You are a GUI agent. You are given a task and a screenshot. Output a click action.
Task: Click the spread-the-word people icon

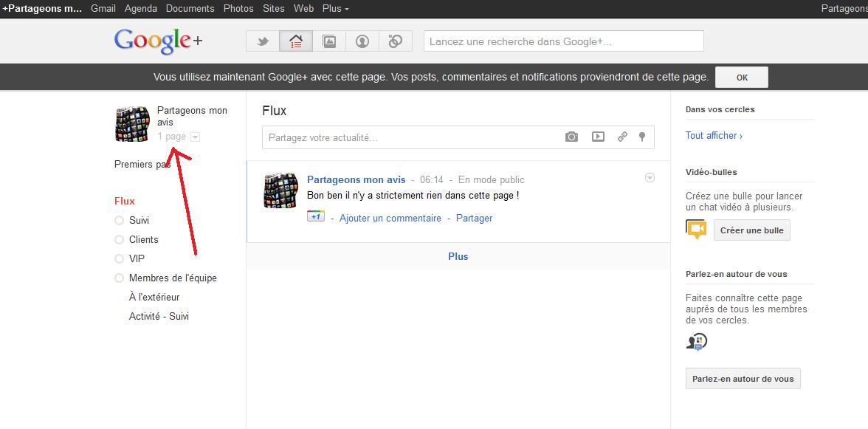click(697, 342)
